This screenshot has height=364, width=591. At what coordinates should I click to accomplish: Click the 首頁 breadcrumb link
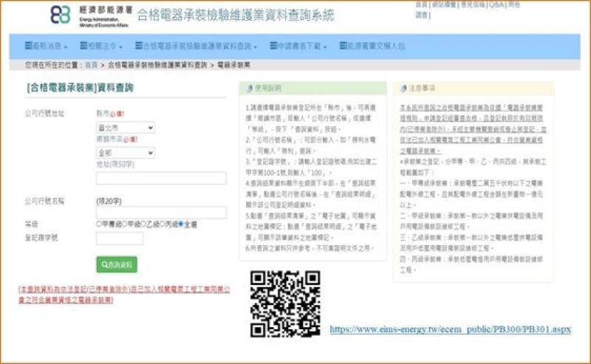91,65
